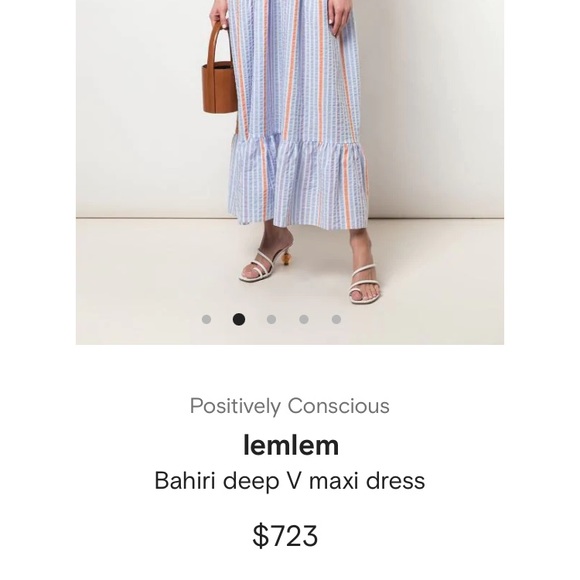Tap the striped dress product image
Screen dimensions: 580x580
point(290,172)
